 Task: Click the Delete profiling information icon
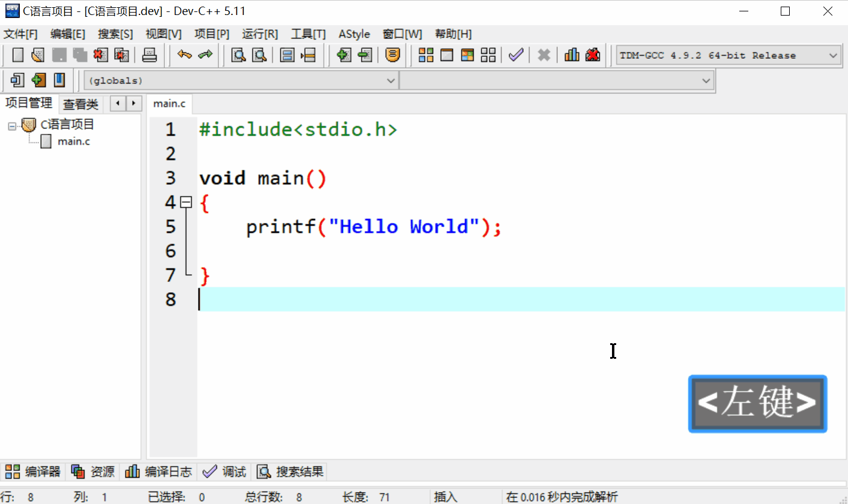click(x=593, y=55)
